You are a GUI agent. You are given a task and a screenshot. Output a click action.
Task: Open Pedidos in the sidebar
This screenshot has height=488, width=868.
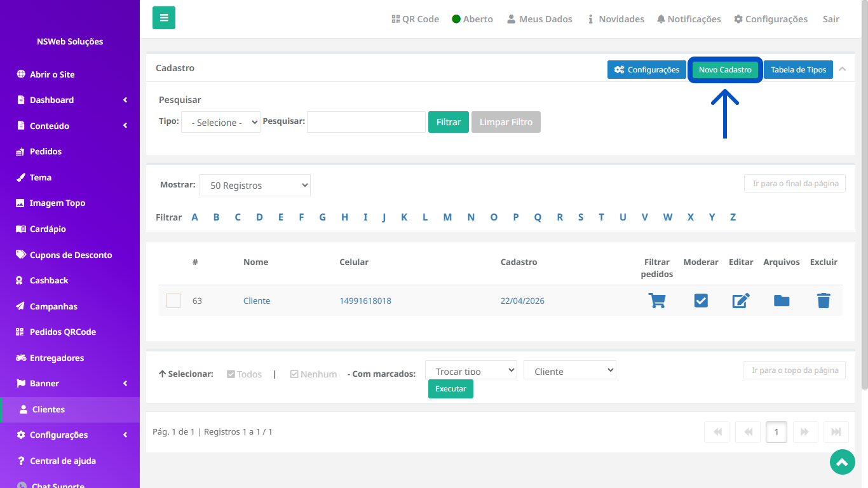70,151
